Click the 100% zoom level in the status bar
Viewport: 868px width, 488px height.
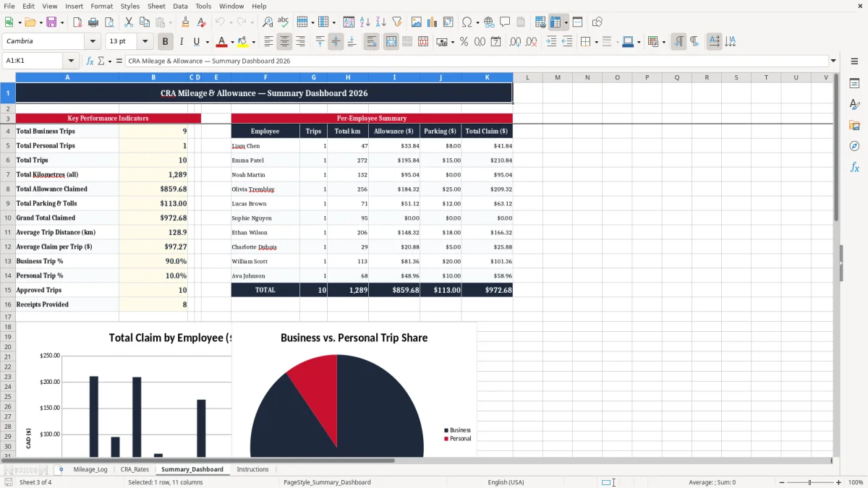(x=856, y=482)
